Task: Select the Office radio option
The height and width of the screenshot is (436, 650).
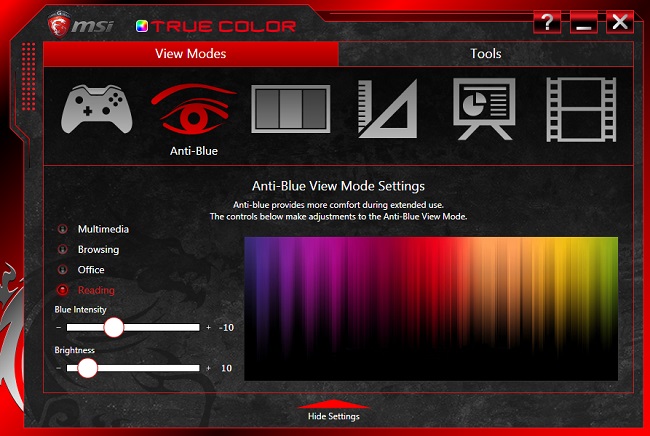Action: 63,269
